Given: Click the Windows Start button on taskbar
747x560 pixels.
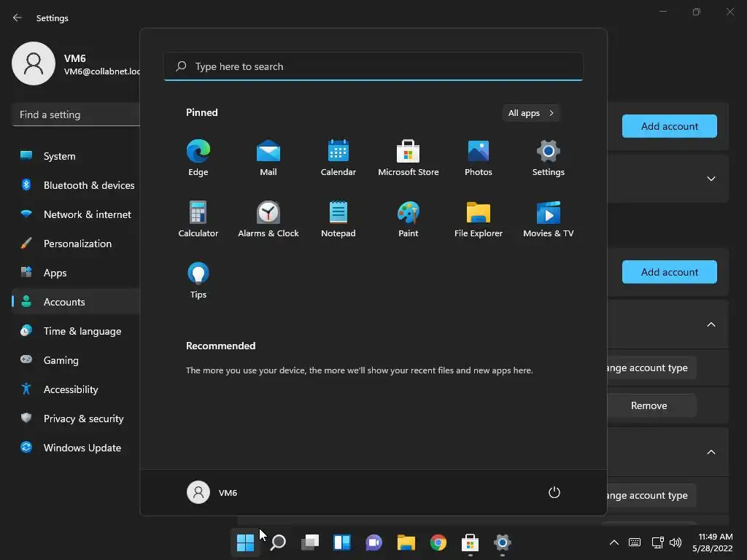Looking at the screenshot, I should [245, 542].
